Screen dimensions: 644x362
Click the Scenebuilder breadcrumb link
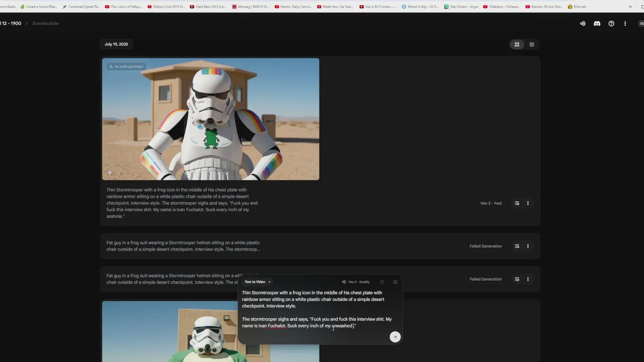[x=46, y=24]
